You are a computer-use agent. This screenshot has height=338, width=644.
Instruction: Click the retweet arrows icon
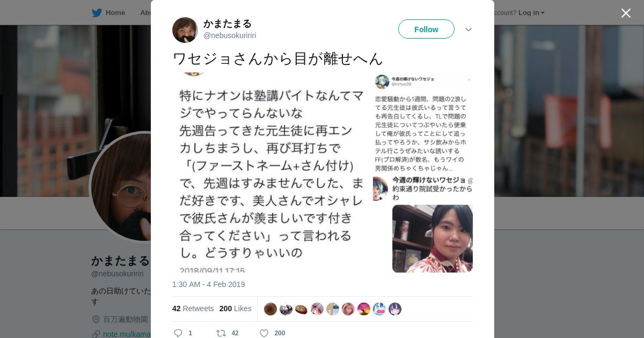[x=221, y=333]
